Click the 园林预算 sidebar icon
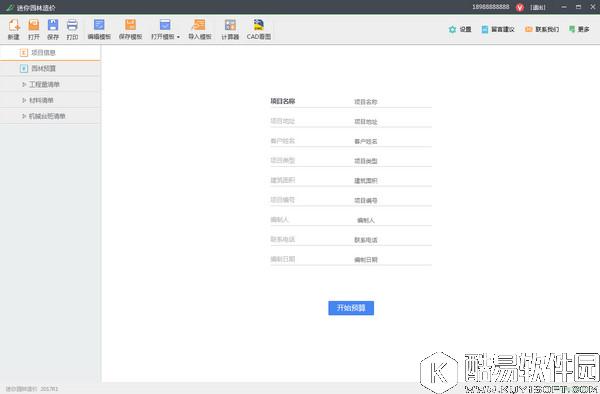This screenshot has height=394, width=600. point(23,68)
